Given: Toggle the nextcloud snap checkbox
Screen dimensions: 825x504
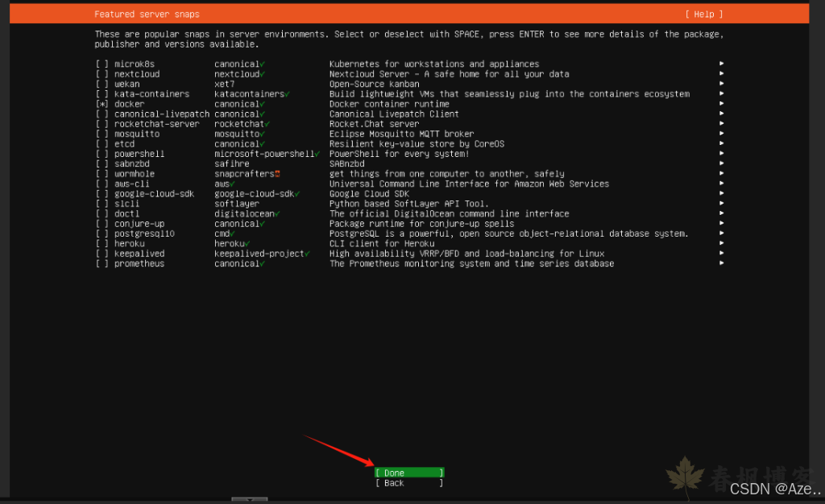Looking at the screenshot, I should coord(102,74).
